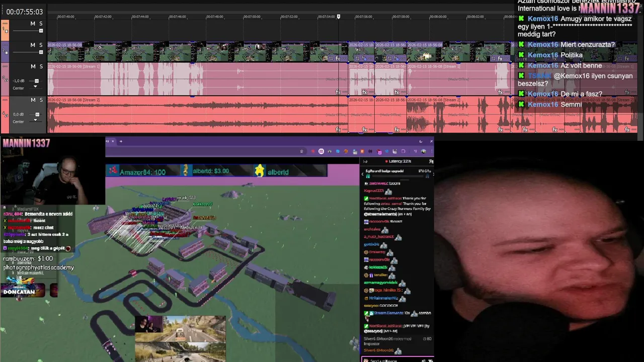The width and height of the screenshot is (644, 362).
Task: Select the first video event thumbnail strip
Action: pos(197,52)
